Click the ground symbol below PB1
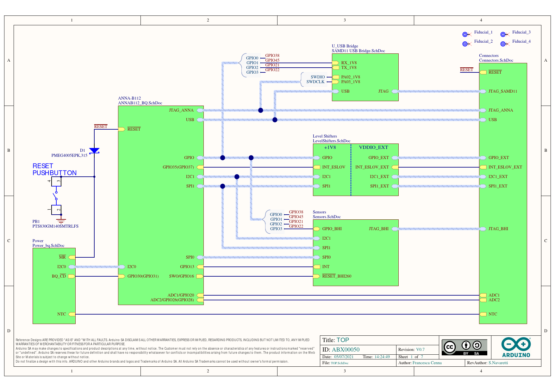Image resolution: width=555 pixels, height=392 pixels. tap(61, 220)
